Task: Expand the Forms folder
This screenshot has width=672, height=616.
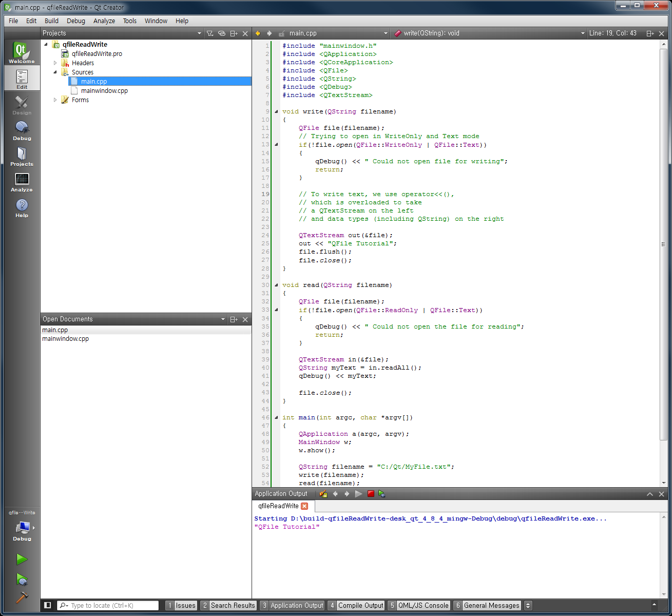Action: coord(55,100)
